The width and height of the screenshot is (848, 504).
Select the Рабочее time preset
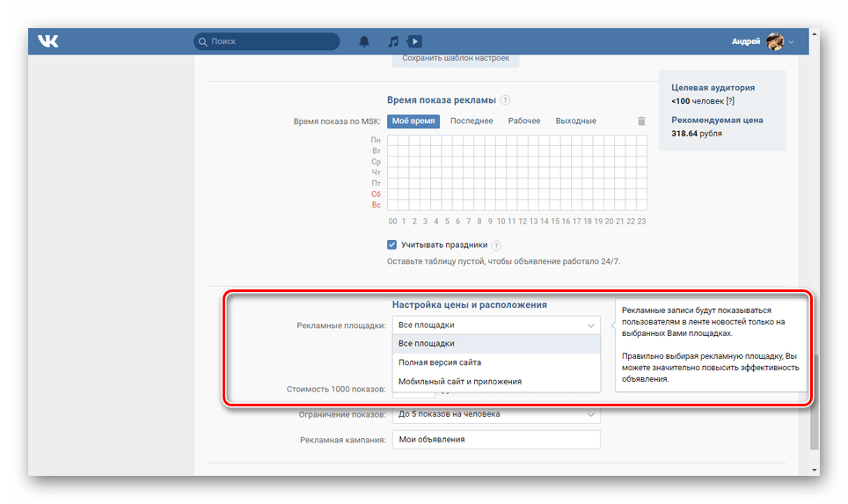(x=524, y=121)
